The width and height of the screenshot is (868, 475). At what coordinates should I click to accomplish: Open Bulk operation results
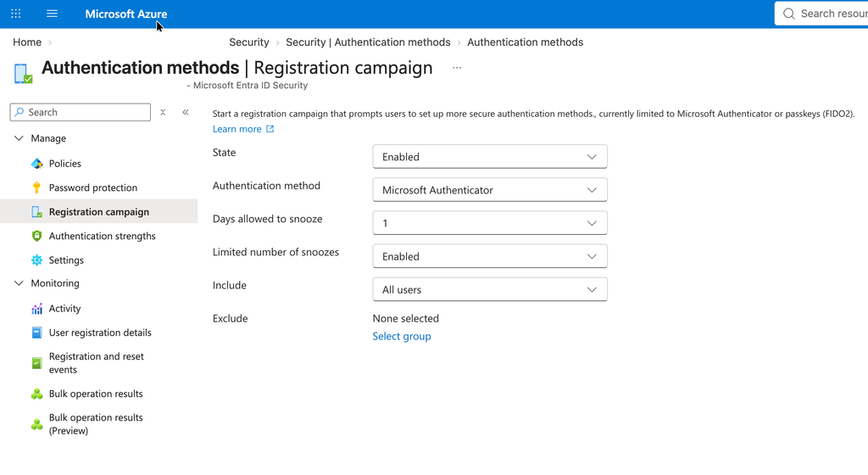click(x=96, y=394)
